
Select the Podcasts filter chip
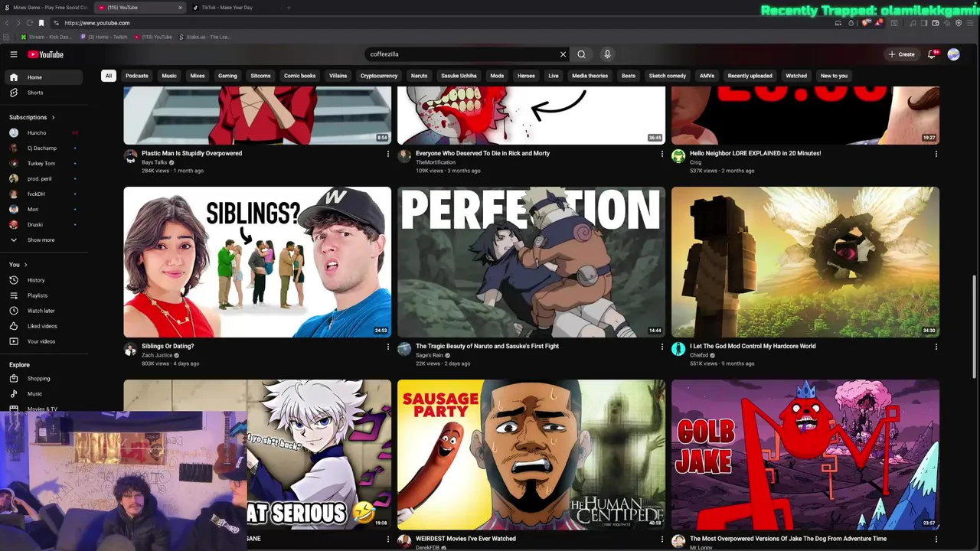coord(137,76)
